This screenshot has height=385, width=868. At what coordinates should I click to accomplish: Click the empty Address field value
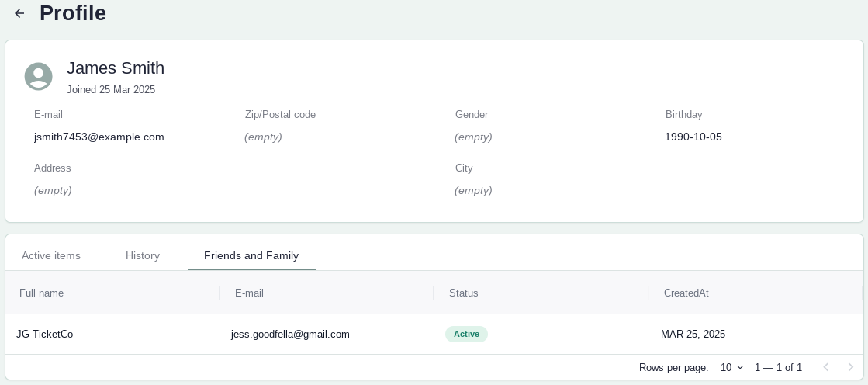pyautogui.click(x=53, y=190)
